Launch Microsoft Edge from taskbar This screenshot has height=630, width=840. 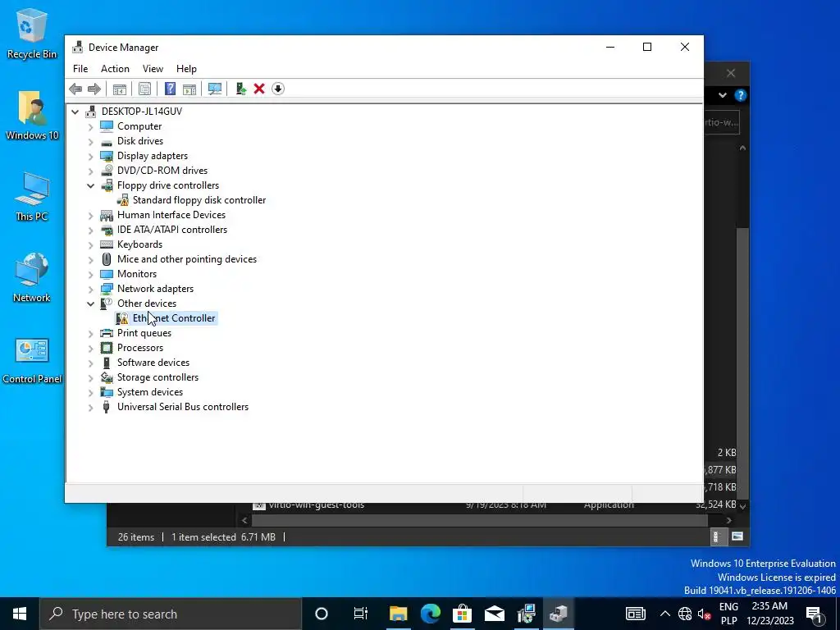coord(430,614)
